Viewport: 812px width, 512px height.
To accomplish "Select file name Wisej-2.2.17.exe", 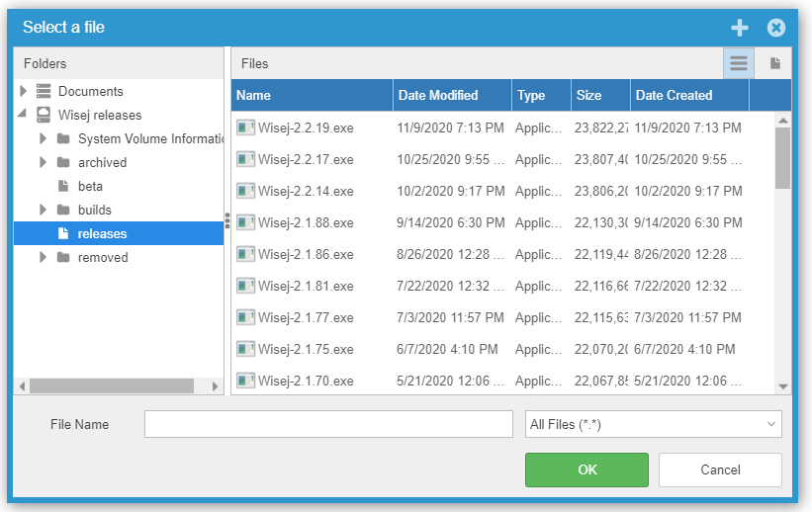I will [x=306, y=159].
